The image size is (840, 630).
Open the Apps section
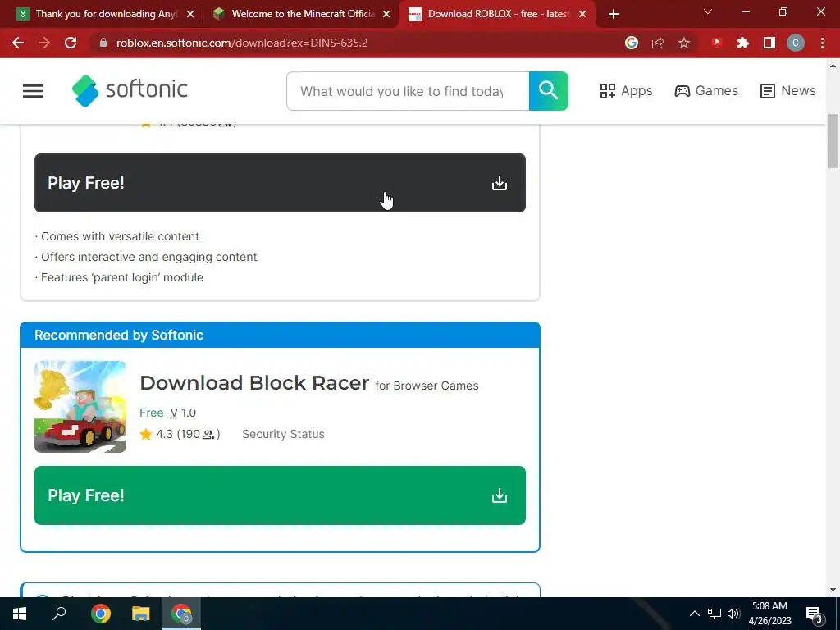626,91
